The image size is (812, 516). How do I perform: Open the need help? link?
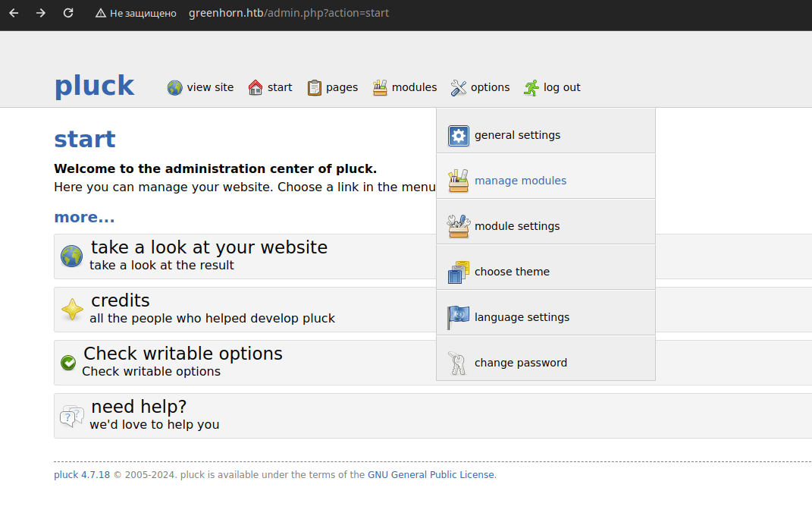(139, 407)
